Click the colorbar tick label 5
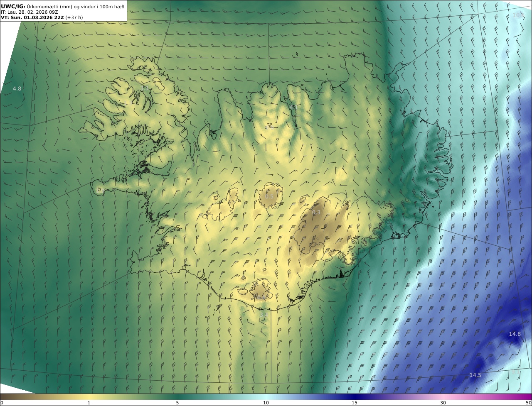 tap(177, 403)
